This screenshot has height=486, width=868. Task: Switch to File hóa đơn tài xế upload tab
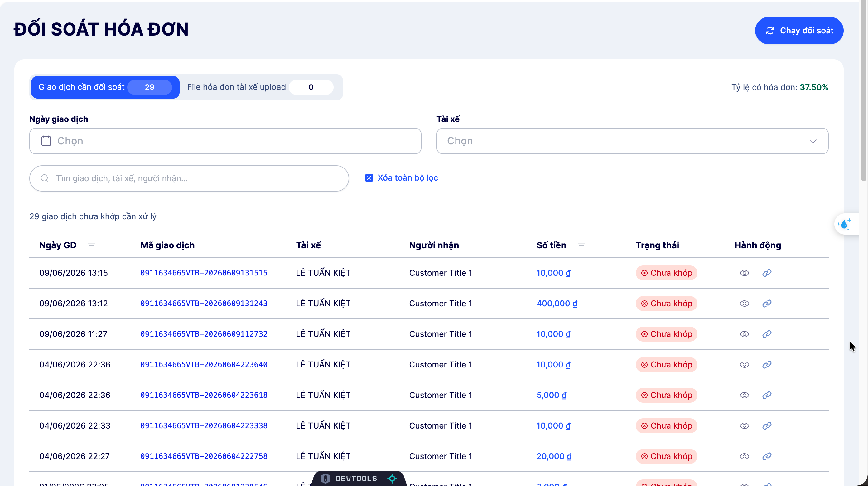(260, 87)
